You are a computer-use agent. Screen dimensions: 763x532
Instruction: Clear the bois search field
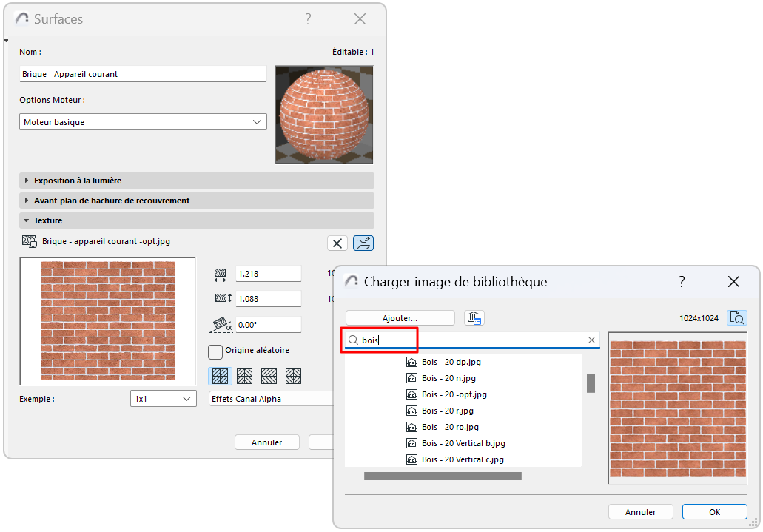591,340
